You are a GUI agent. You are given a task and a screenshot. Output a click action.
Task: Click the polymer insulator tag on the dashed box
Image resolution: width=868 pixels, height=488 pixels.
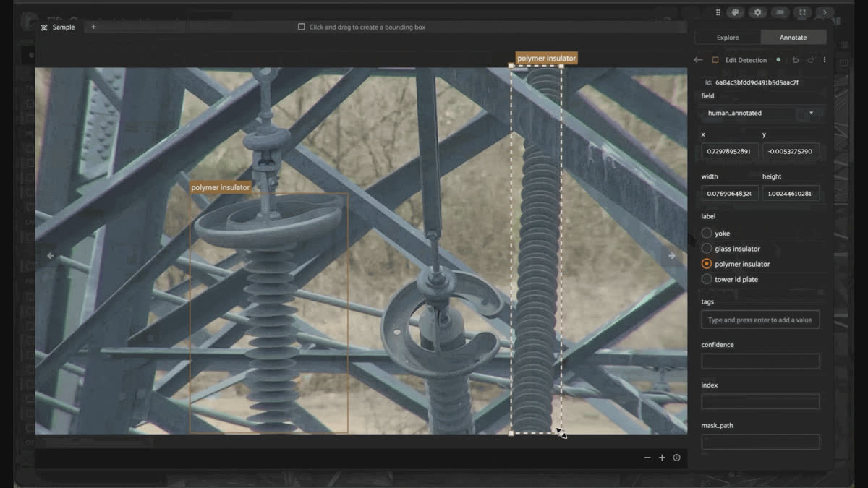(547, 59)
